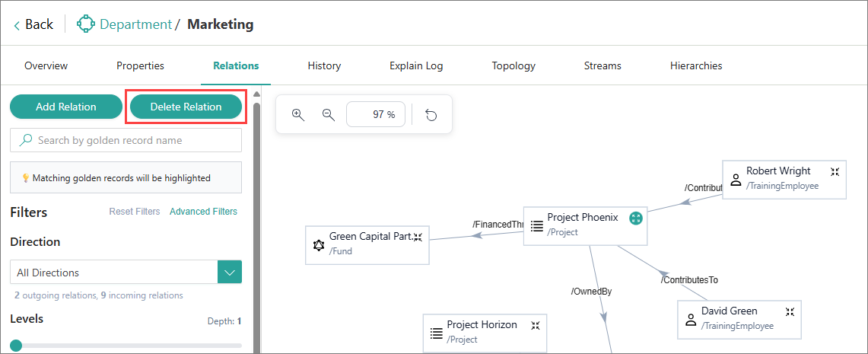
Task: Collapse the David Green node
Action: [790, 311]
